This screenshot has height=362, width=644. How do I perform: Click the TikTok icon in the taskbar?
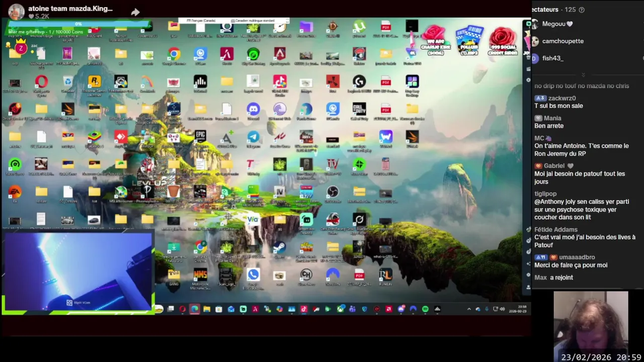click(x=304, y=309)
